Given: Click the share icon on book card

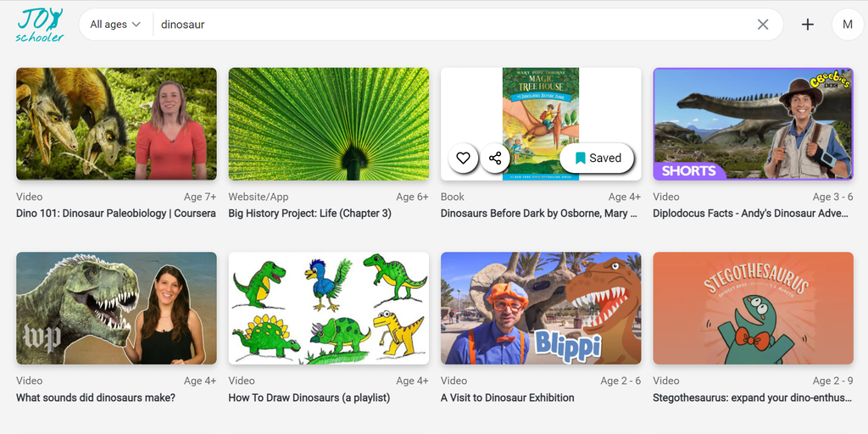Looking at the screenshot, I should (495, 159).
